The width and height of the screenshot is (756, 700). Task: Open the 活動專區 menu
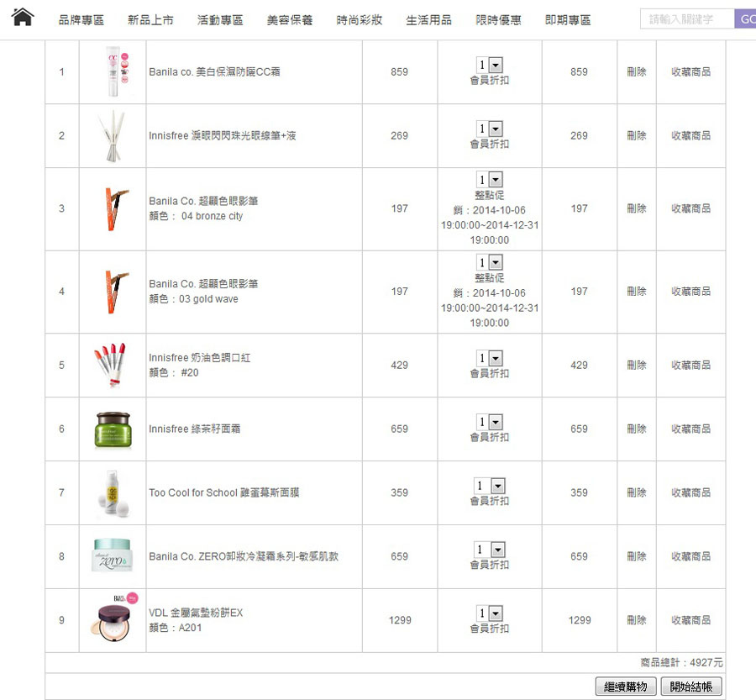point(220,20)
